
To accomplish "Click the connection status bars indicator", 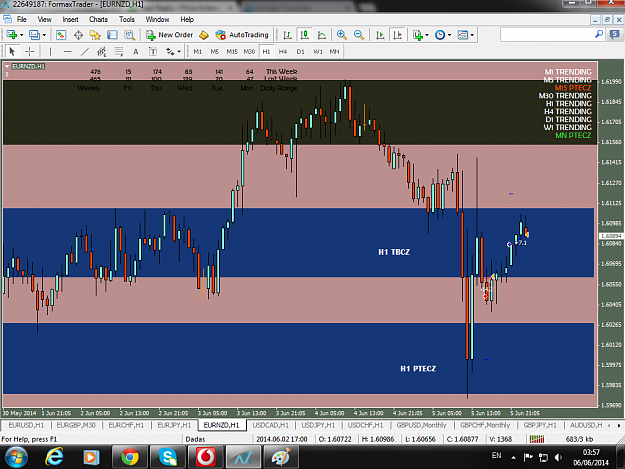I will 537,439.
